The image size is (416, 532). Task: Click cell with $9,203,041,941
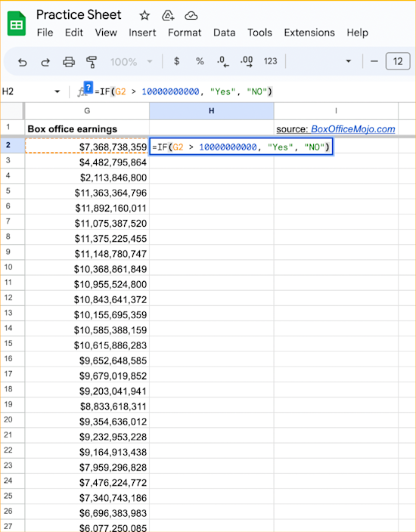(x=87, y=390)
